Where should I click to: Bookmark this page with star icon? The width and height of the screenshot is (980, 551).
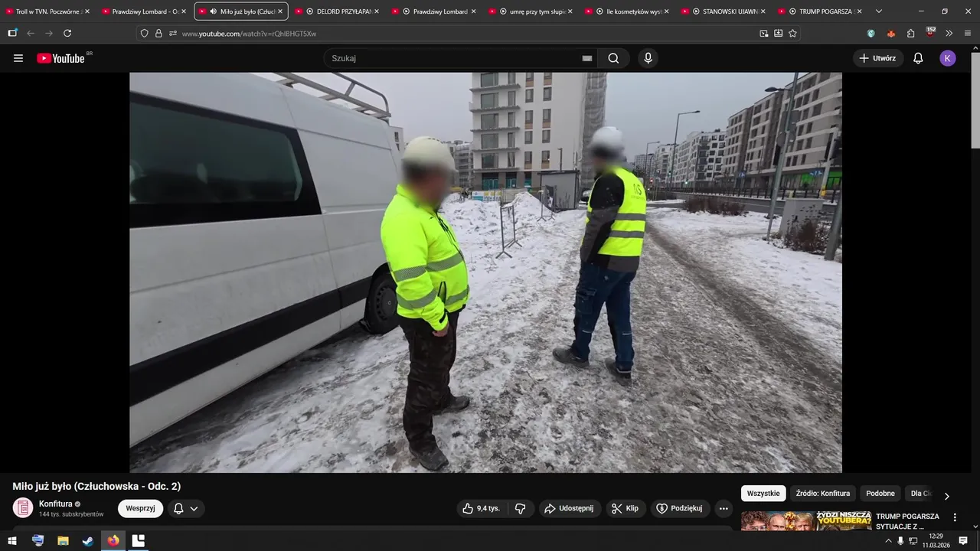(x=792, y=33)
